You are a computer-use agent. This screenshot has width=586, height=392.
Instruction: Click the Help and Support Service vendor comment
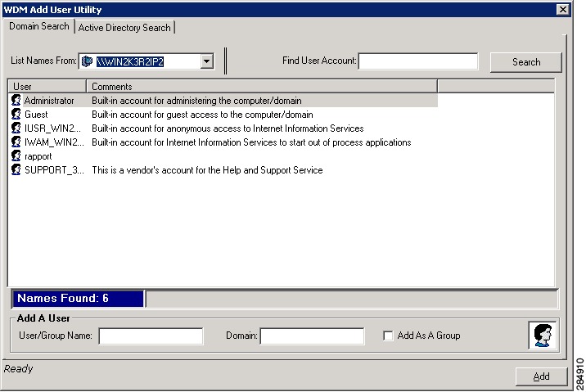207,170
